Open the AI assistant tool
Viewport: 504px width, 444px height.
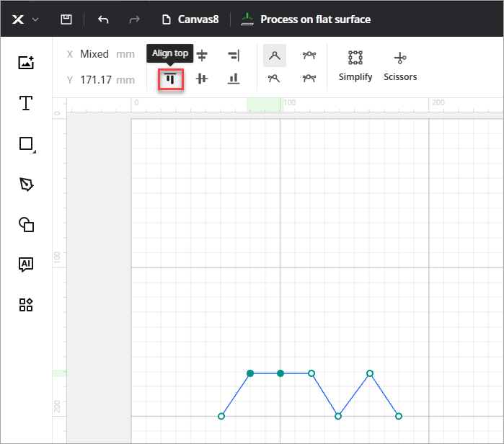(26, 265)
